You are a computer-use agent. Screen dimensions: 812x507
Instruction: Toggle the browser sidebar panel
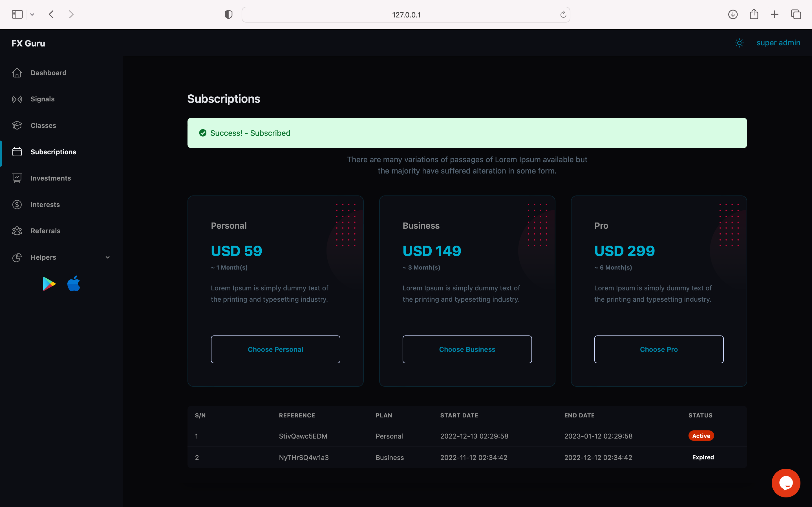17,14
